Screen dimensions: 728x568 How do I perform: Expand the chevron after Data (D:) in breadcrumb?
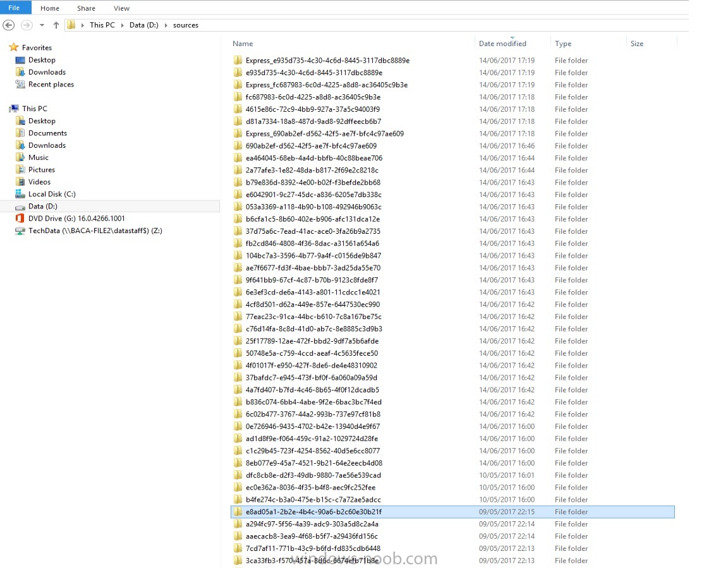coord(166,25)
